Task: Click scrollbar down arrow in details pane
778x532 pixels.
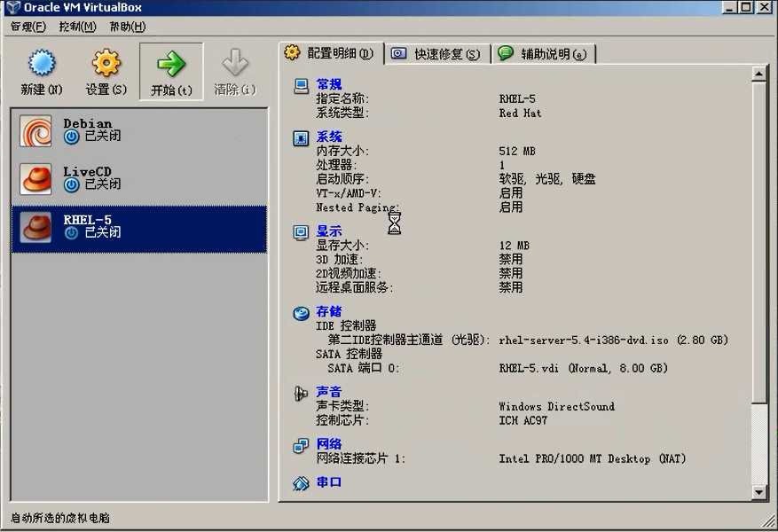Action: pyautogui.click(x=758, y=492)
